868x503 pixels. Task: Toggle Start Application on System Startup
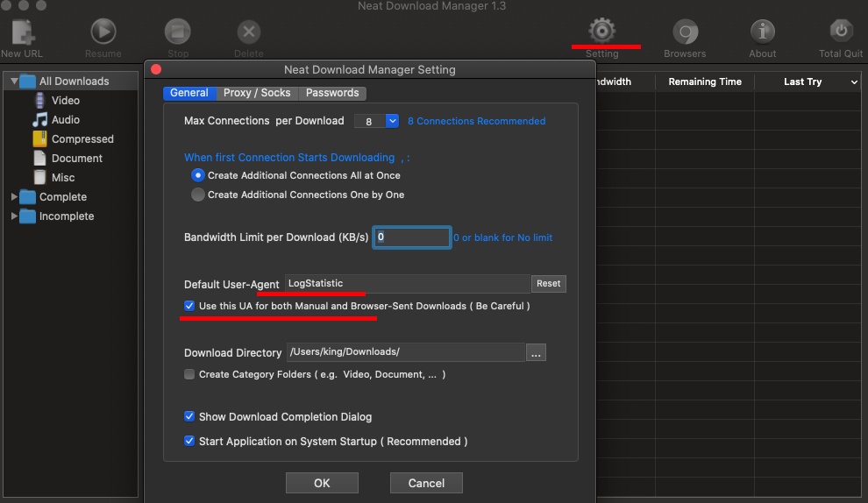189,442
